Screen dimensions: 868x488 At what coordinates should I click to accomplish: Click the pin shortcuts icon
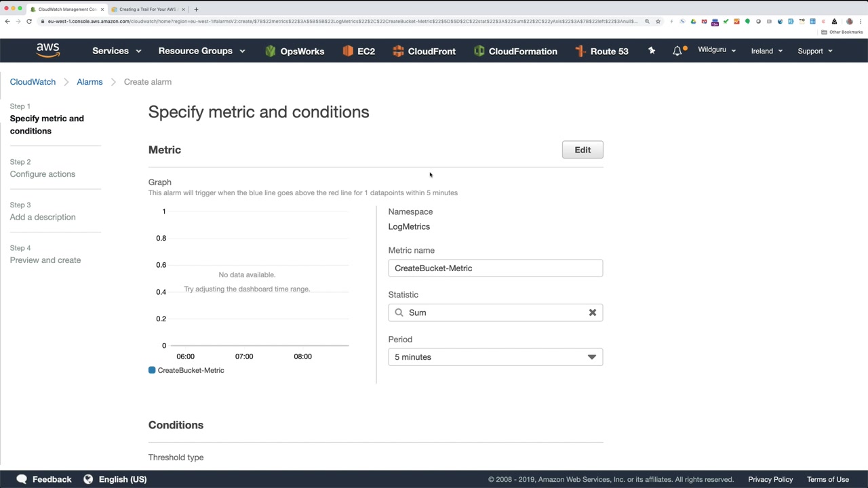[652, 51]
